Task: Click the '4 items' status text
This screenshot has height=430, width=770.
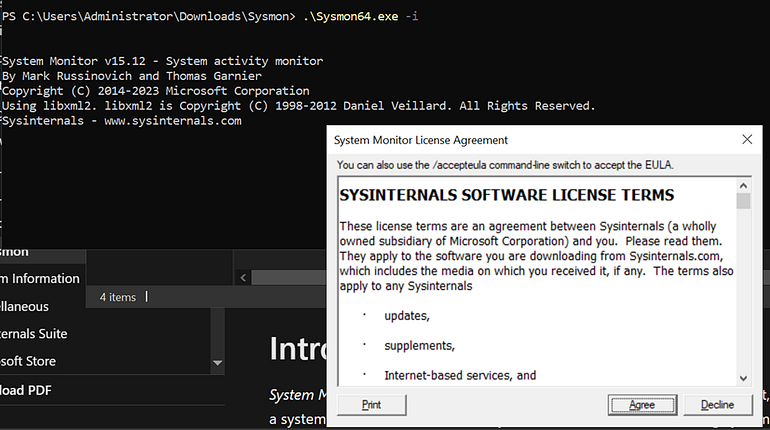Action: 118,297
